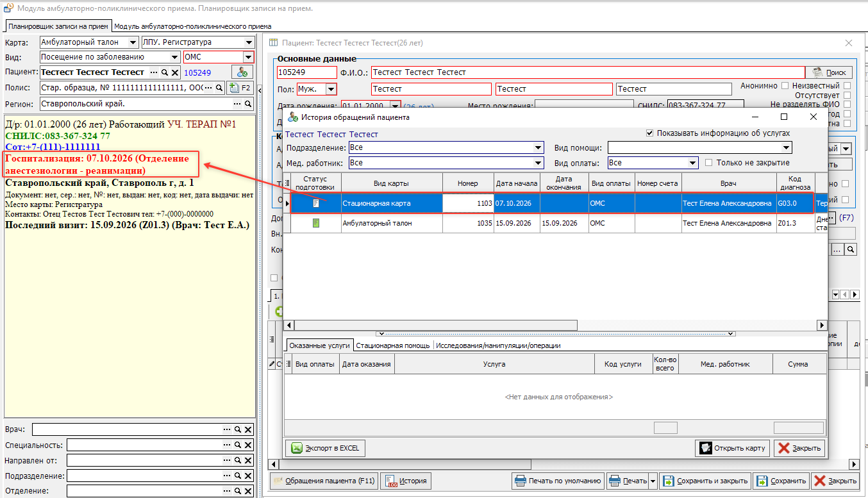Image resolution: width=868 pixels, height=498 pixels.
Task: Expand the Вид оплаты filter dropdown
Action: click(692, 163)
